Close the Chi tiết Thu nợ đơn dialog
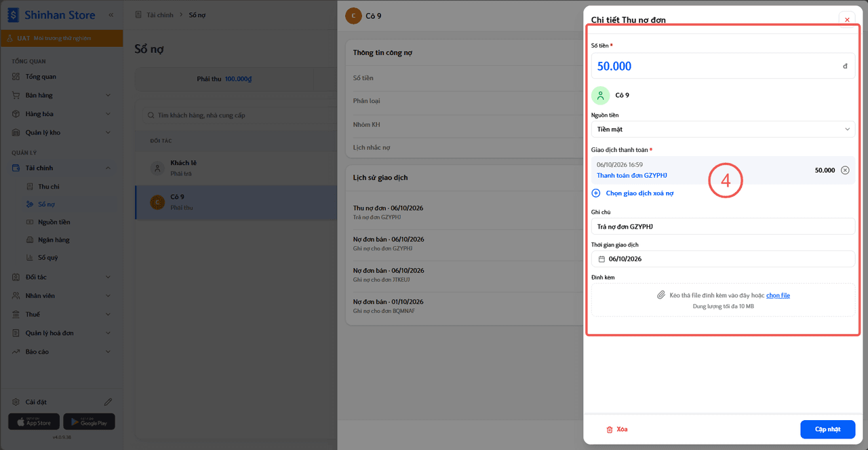 click(x=847, y=20)
